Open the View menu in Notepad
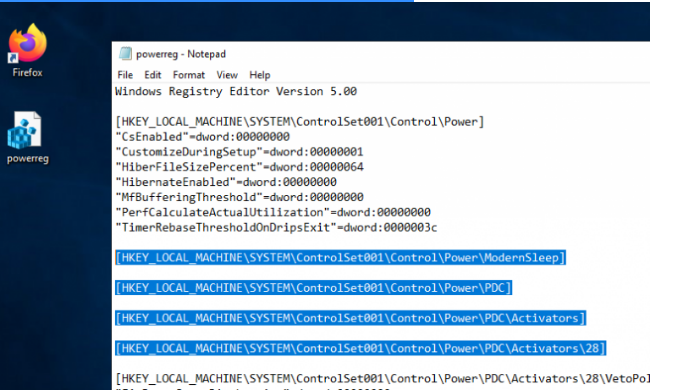Viewport: 674px width, 392px height. (x=227, y=75)
